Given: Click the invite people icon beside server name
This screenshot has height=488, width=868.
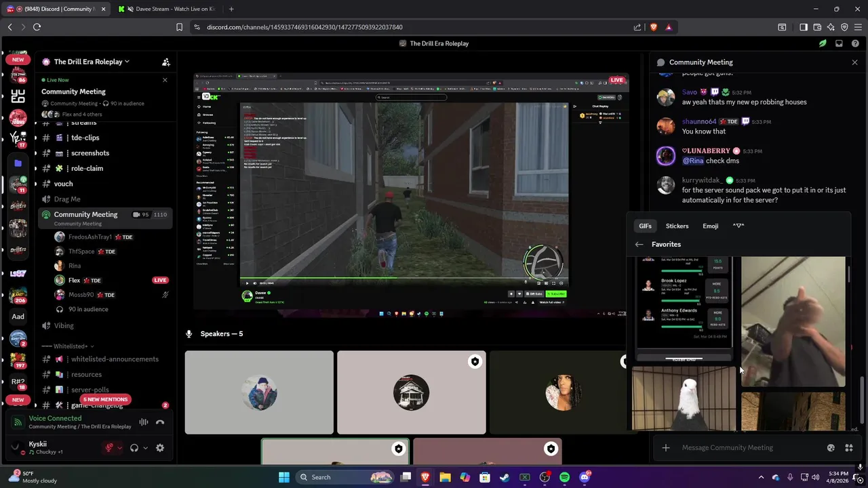Looking at the screenshot, I should point(165,62).
